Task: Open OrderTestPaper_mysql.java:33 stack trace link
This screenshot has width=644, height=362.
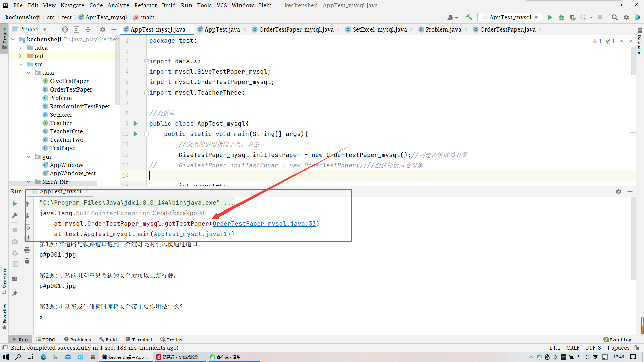Action: click(264, 224)
